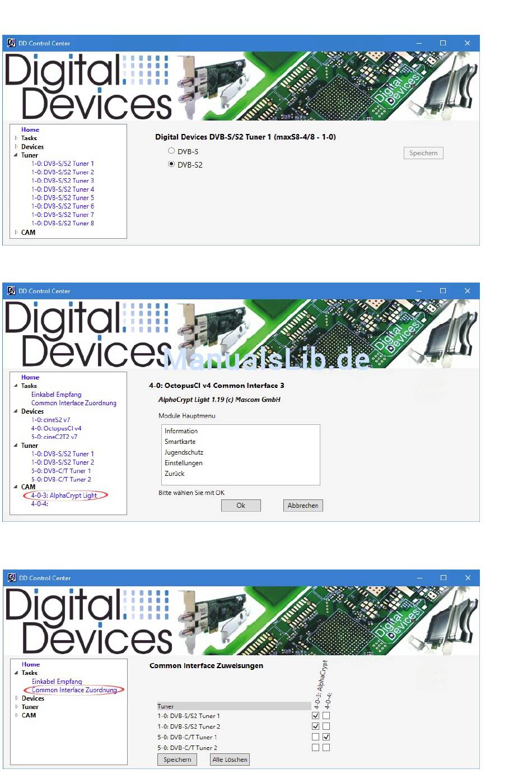Viewport: 532px width, 778px height.
Task: Open 1-0: DVB-S/S2 Tuner 4 in tree
Action: [x=63, y=189]
